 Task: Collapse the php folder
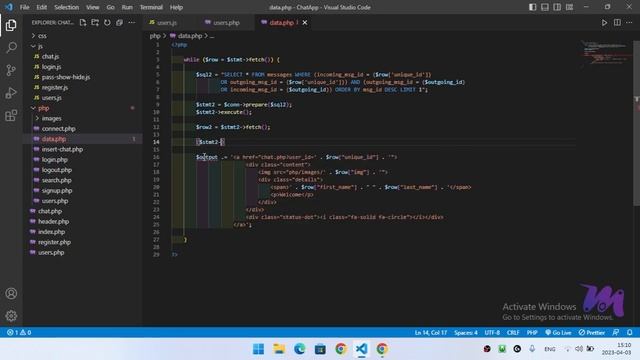[x=43, y=108]
